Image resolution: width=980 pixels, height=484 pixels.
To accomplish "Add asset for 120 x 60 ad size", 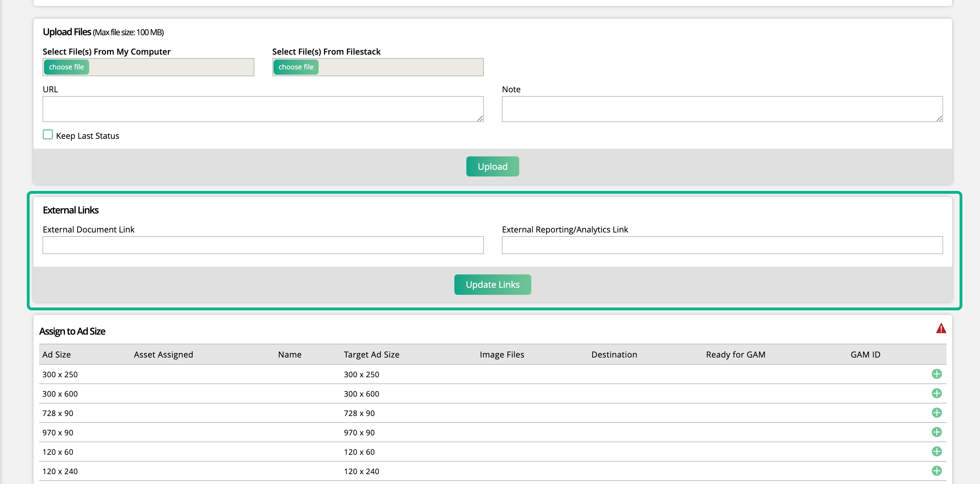I will pos(936,452).
